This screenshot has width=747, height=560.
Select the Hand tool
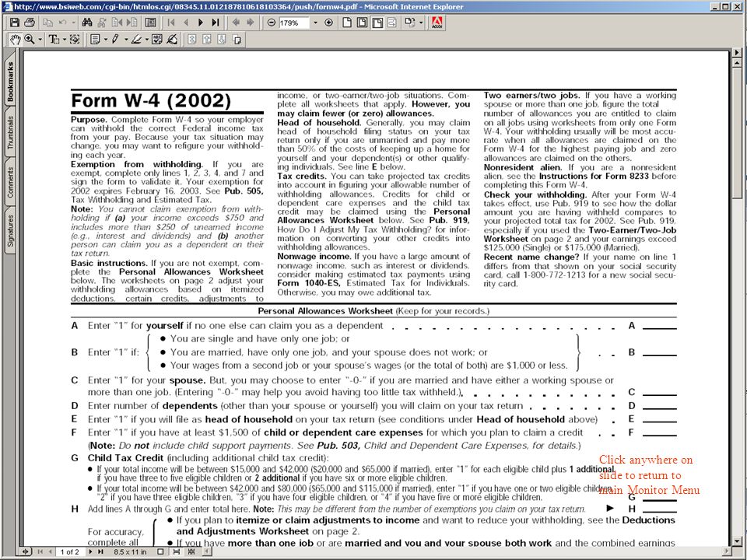(15, 40)
